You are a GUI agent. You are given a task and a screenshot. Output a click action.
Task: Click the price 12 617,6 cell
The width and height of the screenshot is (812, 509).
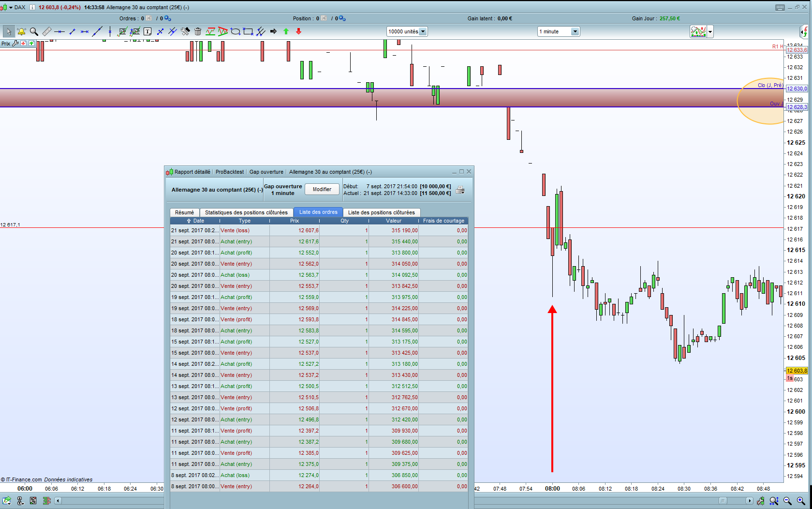[295, 241]
